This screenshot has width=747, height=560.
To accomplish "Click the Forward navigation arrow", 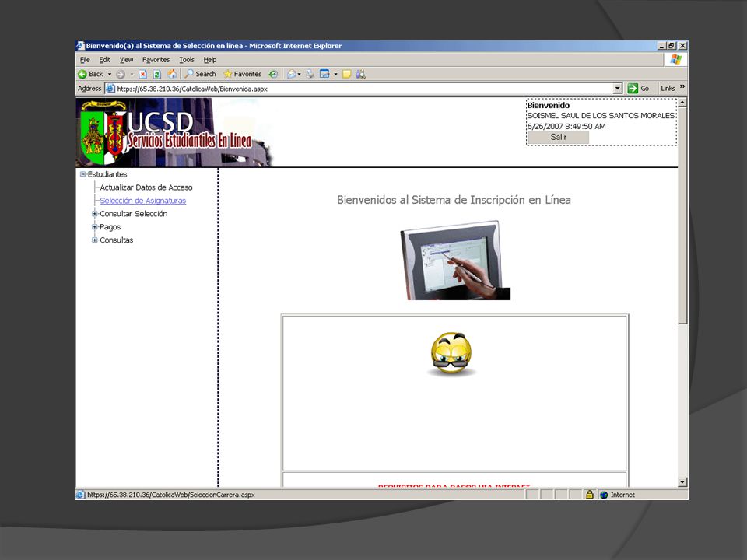I will [x=121, y=74].
